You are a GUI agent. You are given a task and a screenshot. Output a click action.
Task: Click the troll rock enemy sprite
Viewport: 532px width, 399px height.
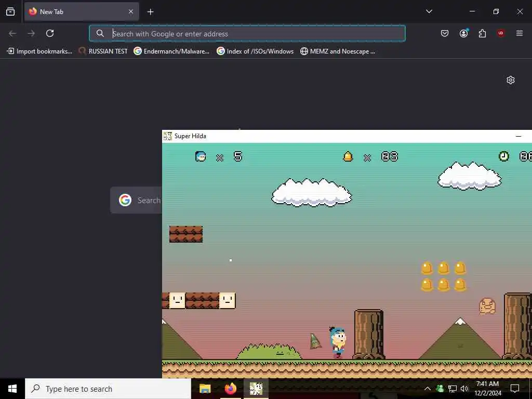point(487,306)
